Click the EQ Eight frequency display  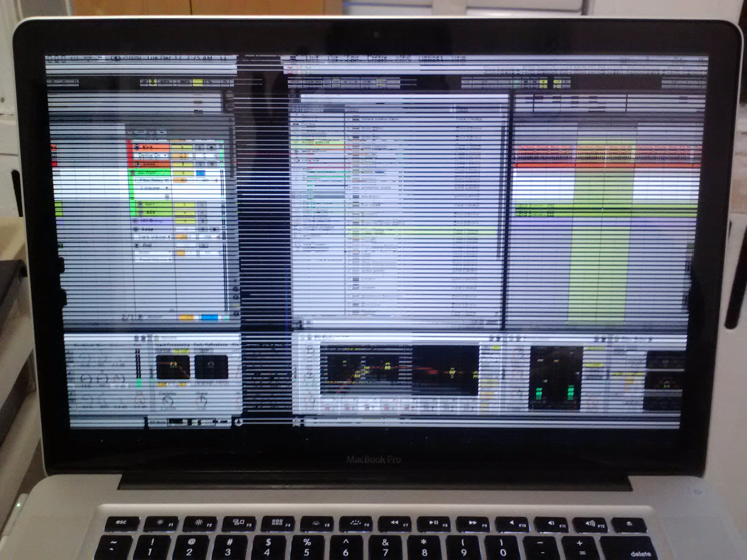tap(399, 370)
